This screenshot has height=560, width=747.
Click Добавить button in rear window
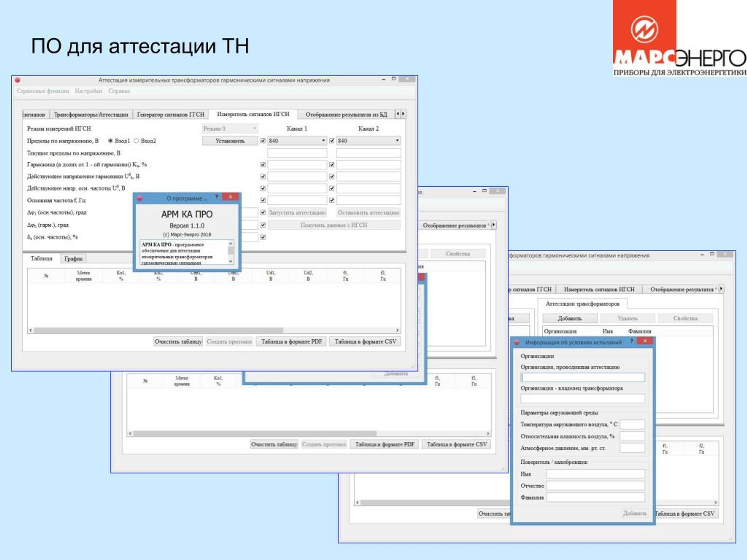570,318
